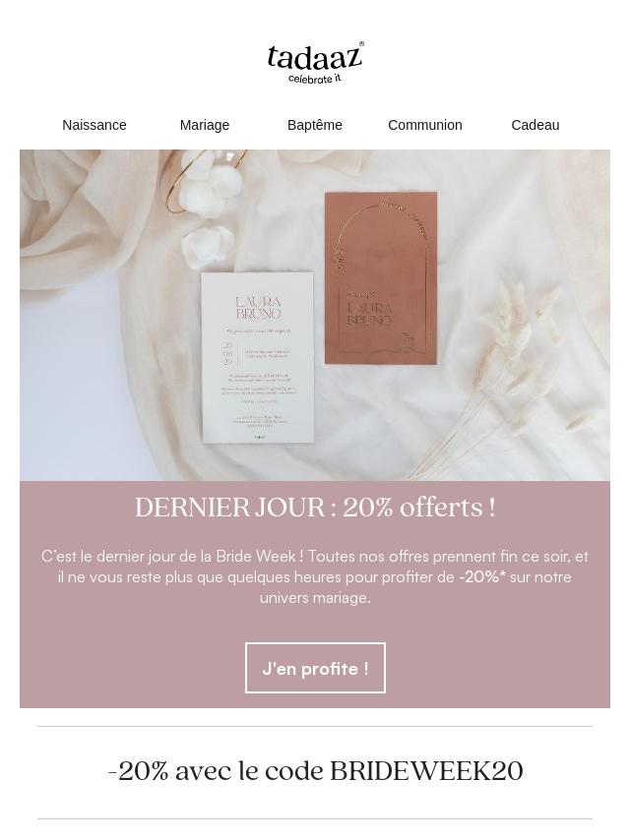Click the LAURA BRUNO names on white card

[259, 308]
